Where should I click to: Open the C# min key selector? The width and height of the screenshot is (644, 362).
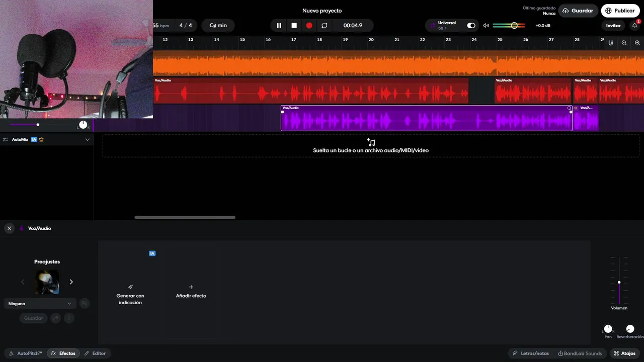pyautogui.click(x=218, y=26)
